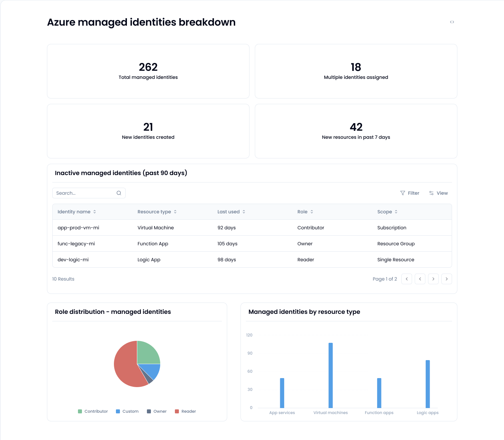Open the 18 Multiple identities assigned card
Screen dimensions: 504x440
tap(356, 71)
